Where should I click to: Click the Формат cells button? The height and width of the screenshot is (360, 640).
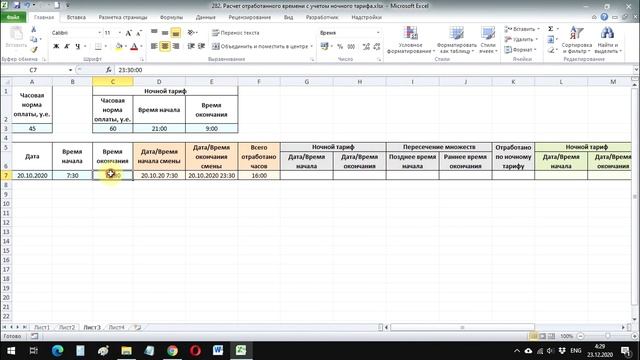click(x=519, y=50)
